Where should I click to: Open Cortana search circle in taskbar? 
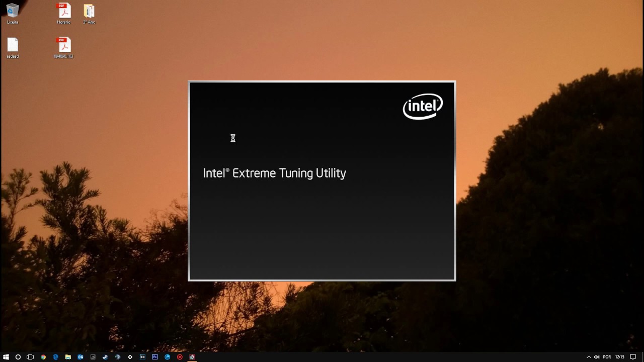coord(18,357)
